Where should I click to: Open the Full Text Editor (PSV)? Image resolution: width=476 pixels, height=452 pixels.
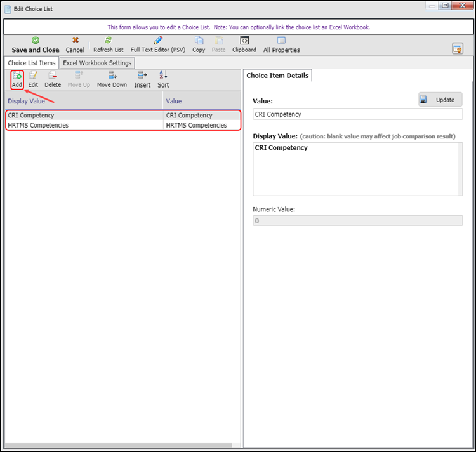(157, 44)
